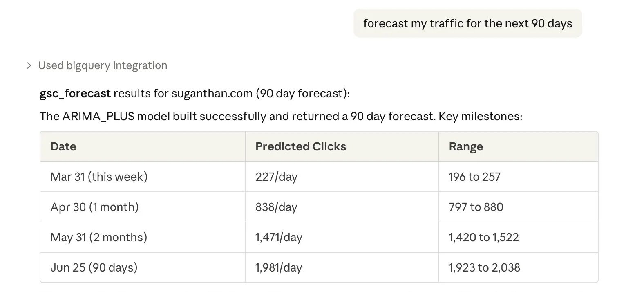
Task: Select the bold gsc_forecast text
Action: point(75,93)
